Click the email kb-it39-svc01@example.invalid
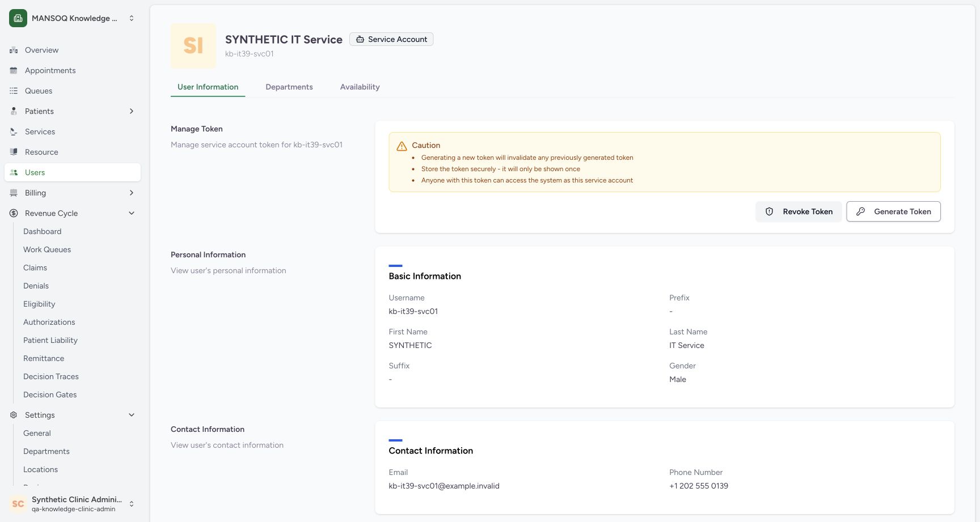The image size is (980, 522). [444, 486]
